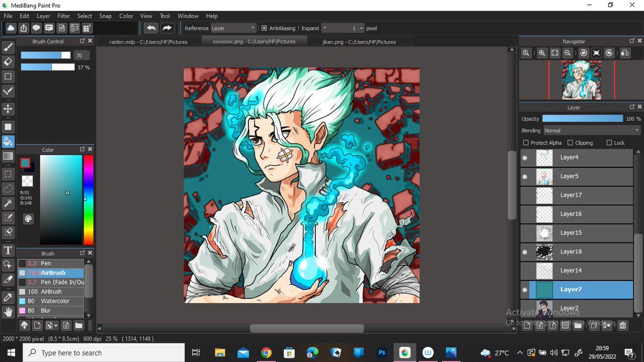Click the brush folder icon

[x=78, y=325]
